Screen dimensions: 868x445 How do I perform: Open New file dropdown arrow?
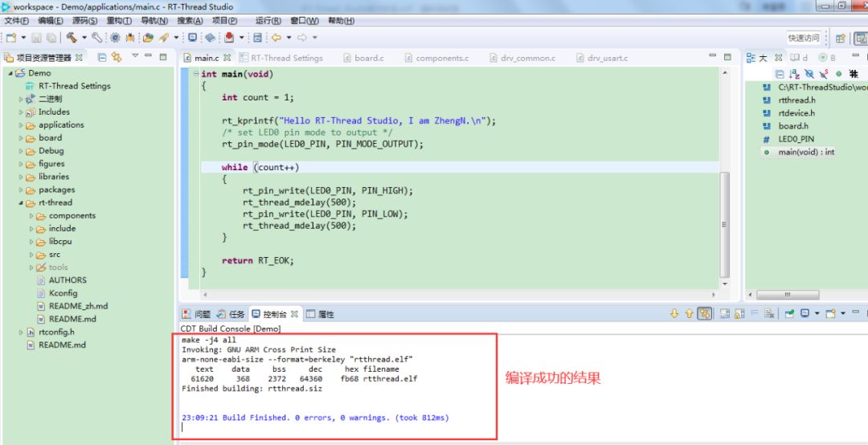tap(23, 38)
